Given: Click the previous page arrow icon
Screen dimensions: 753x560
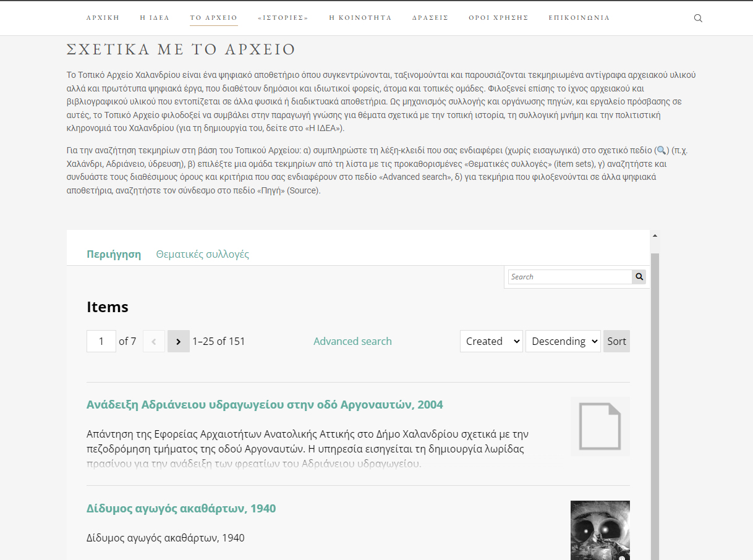Looking at the screenshot, I should [x=153, y=341].
